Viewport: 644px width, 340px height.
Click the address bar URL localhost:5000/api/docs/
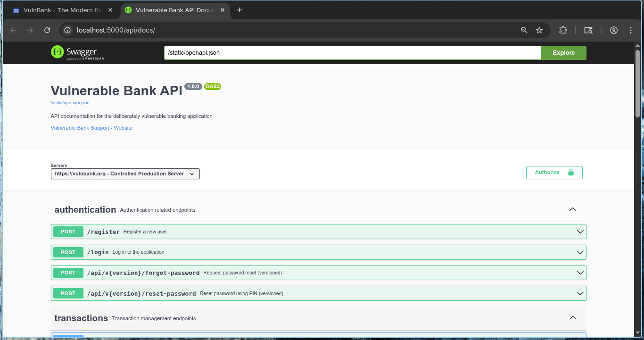116,30
